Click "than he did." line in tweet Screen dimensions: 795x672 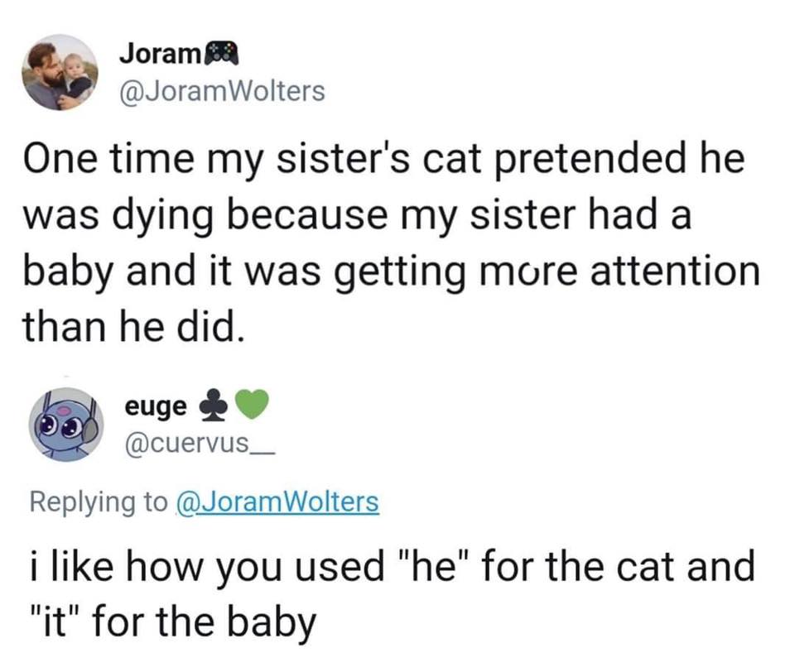click(137, 329)
